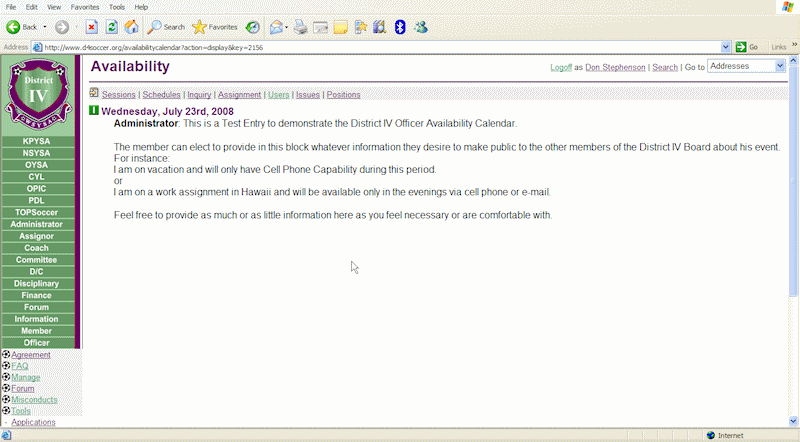
Task: Click green info icon beside date heading
Action: 94,111
